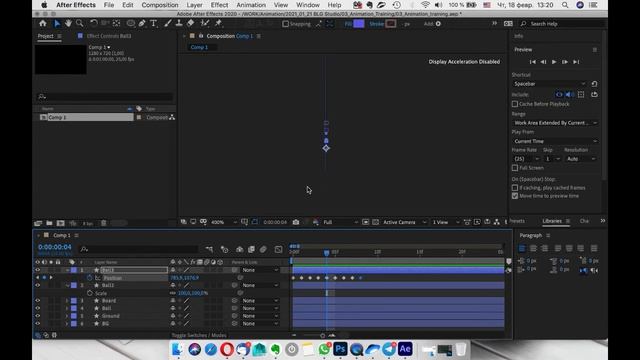The height and width of the screenshot is (360, 640).
Task: Toggle Frame Blending icon in timeline header
Action: click(x=251, y=249)
